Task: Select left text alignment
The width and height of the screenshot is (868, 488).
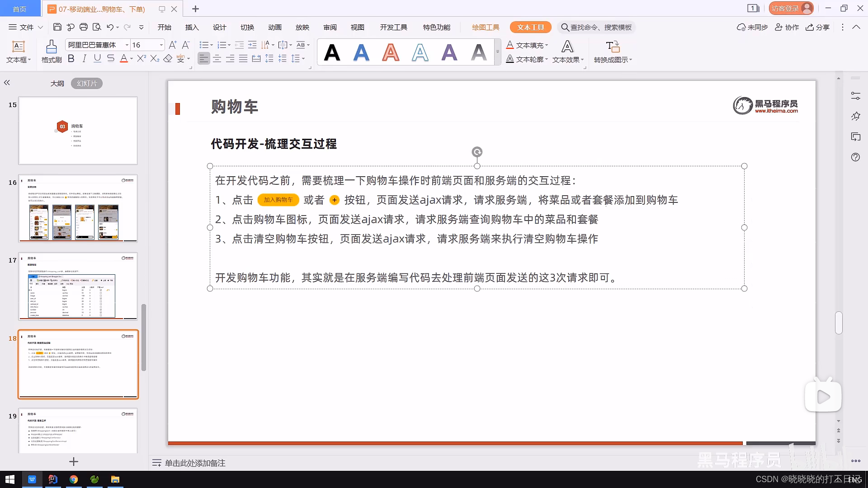Action: 204,58
